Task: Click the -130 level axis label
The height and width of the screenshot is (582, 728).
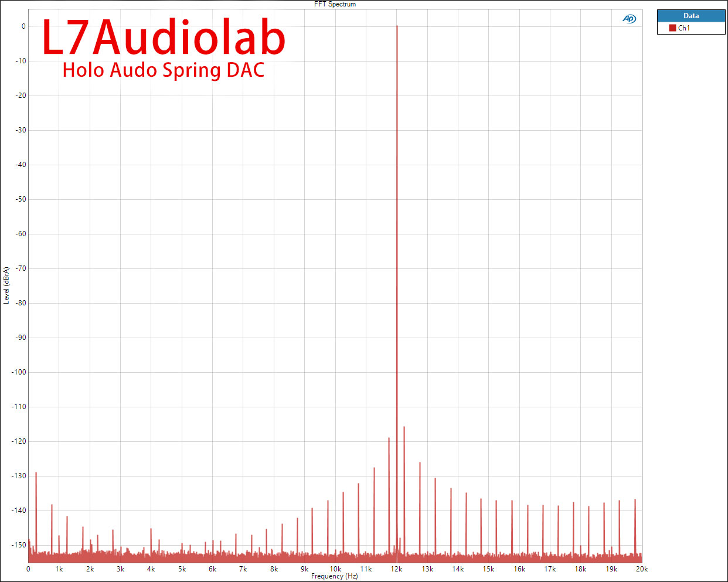Action: tap(19, 476)
